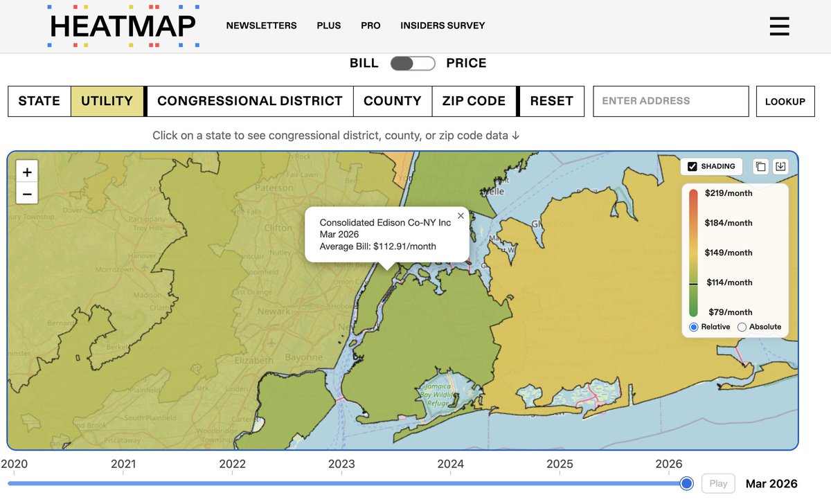
Task: Switch to the Zip Code tab
Action: pos(474,101)
